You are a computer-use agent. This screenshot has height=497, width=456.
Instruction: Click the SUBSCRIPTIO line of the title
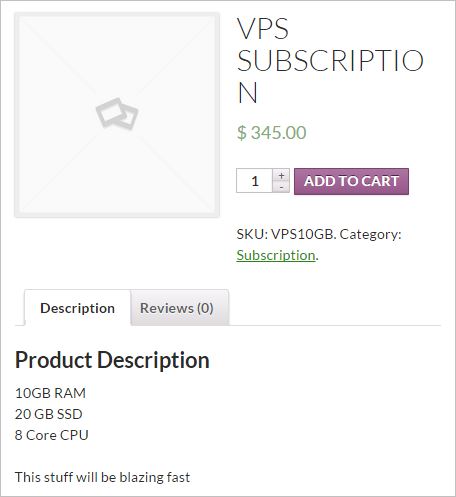point(330,61)
